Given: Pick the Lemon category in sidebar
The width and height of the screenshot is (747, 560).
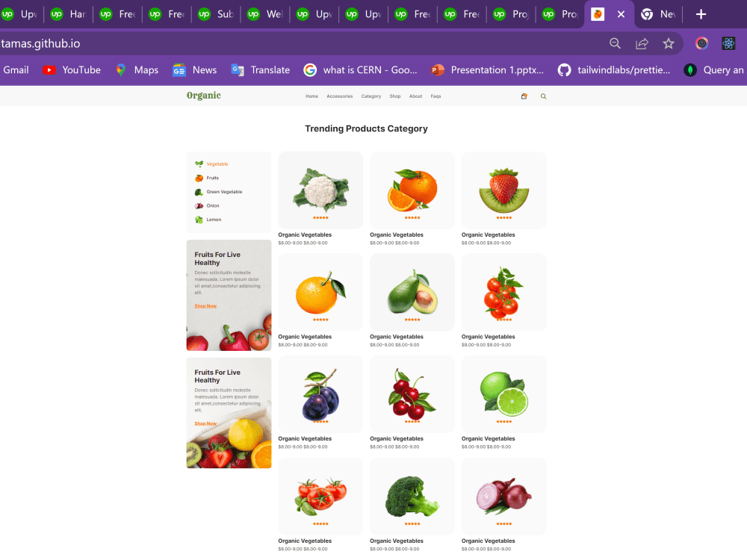Looking at the screenshot, I should [208, 220].
